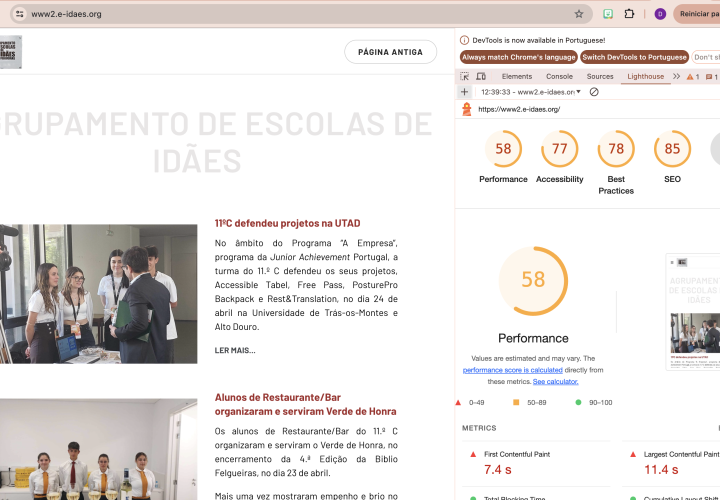Click the 11.4 s metric value

(x=661, y=470)
